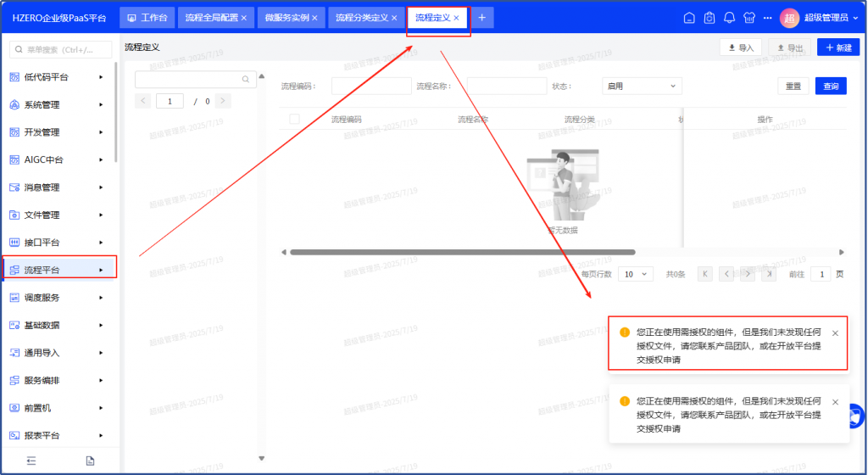
Task: Open the 状态 dropdown showing 启用
Action: [641, 86]
